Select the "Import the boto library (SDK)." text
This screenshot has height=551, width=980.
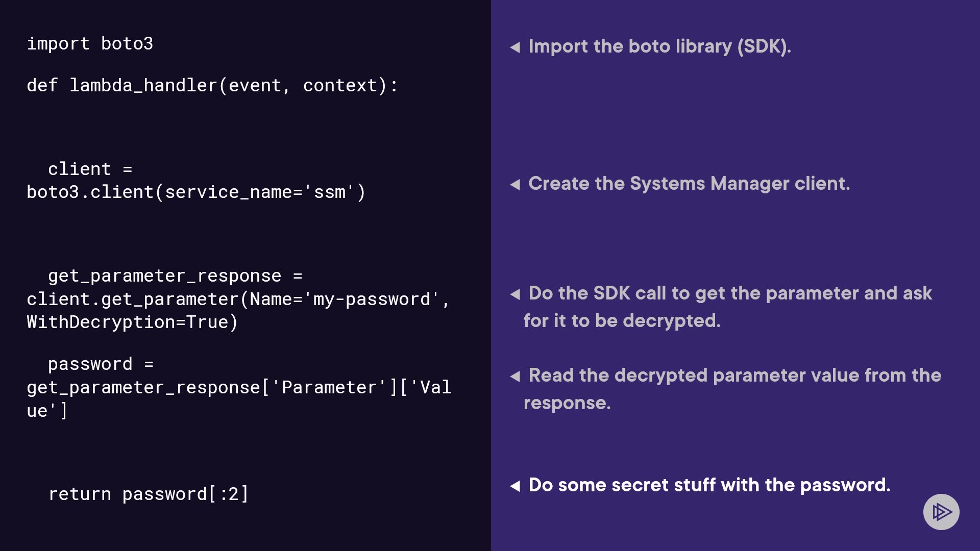pyautogui.click(x=659, y=46)
